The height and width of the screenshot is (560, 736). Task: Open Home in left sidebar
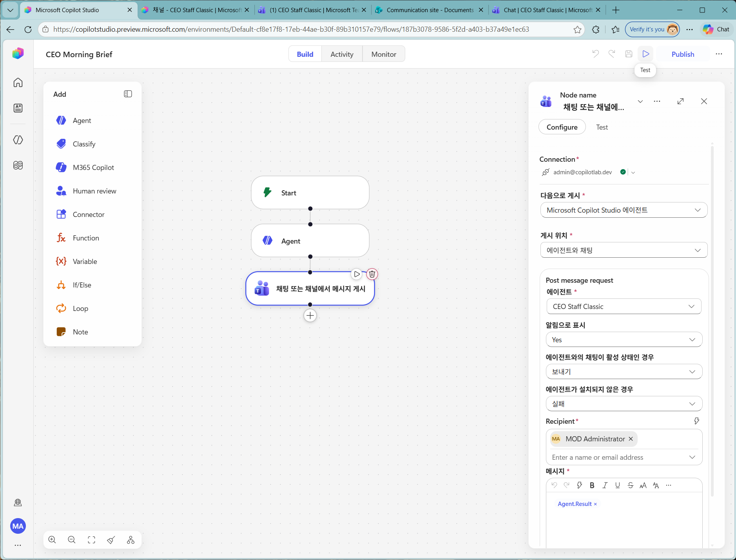(x=18, y=83)
